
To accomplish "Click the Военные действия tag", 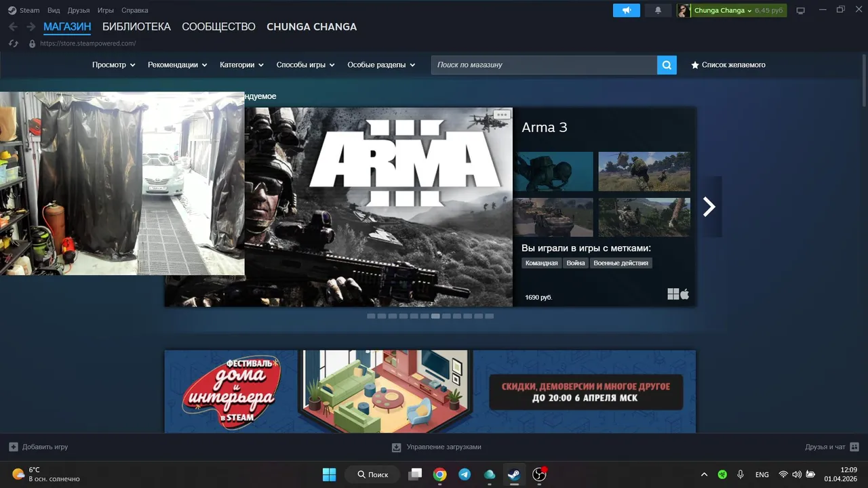I will click(x=621, y=263).
